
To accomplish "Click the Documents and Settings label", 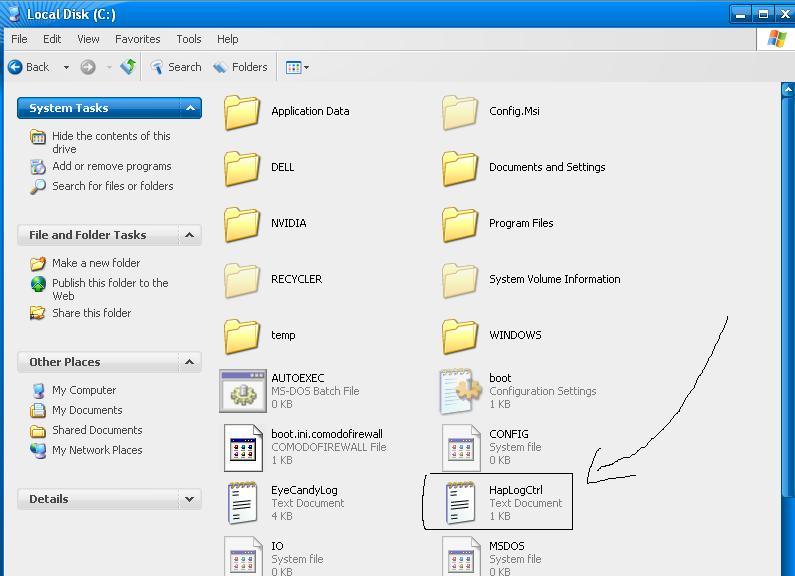I will [547, 167].
